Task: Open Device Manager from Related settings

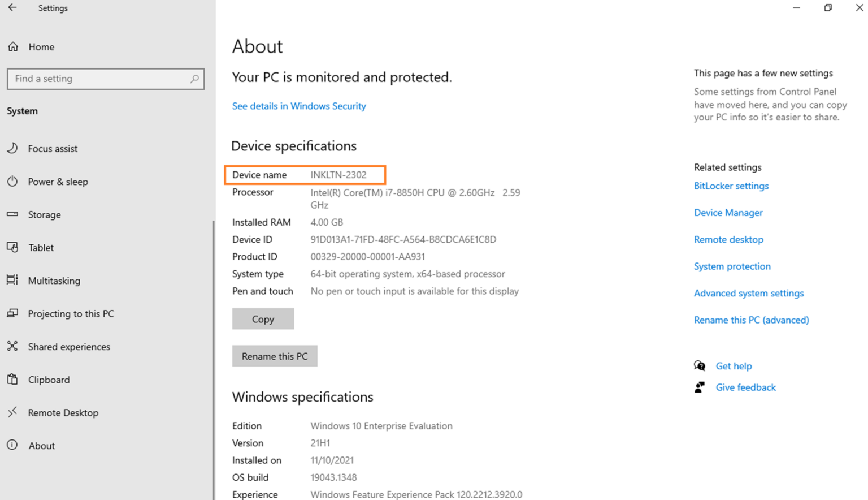Action: tap(728, 213)
